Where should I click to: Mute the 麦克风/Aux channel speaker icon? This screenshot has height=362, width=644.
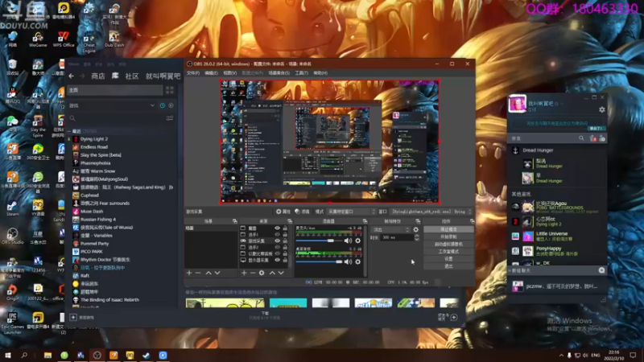tap(349, 241)
